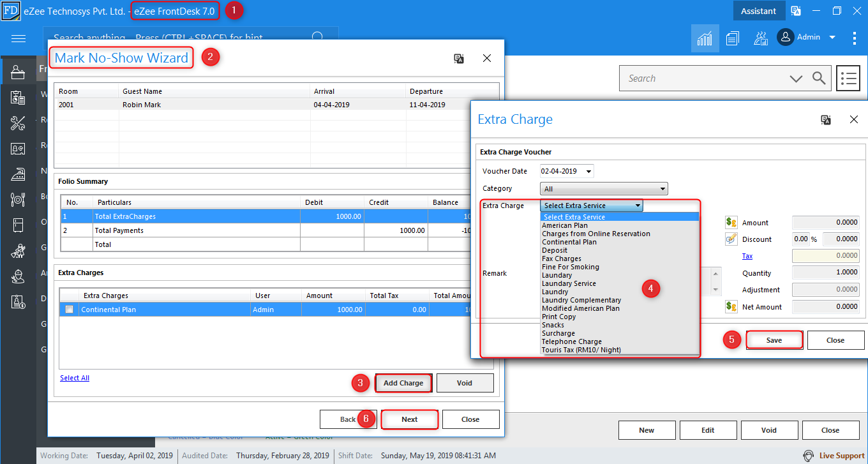Expand the main Search box chevron
868x464 pixels.
(796, 79)
